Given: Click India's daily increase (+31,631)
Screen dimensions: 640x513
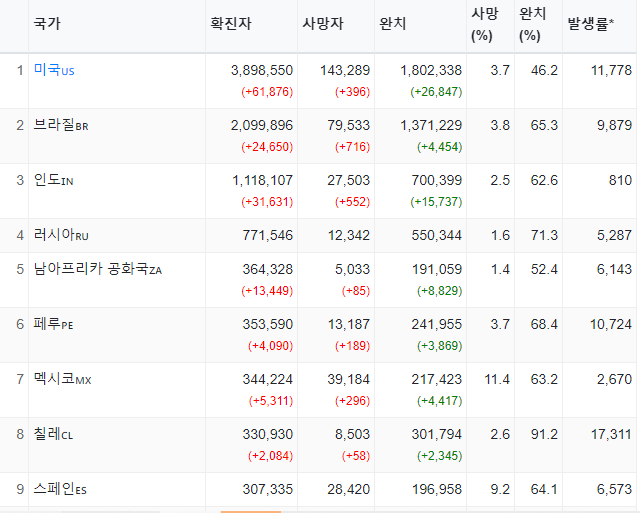Looking at the screenshot, I should [267, 202].
